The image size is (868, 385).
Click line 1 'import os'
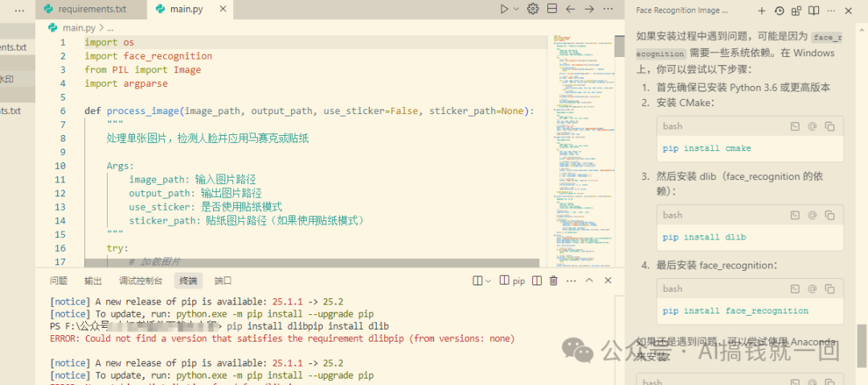tap(109, 43)
